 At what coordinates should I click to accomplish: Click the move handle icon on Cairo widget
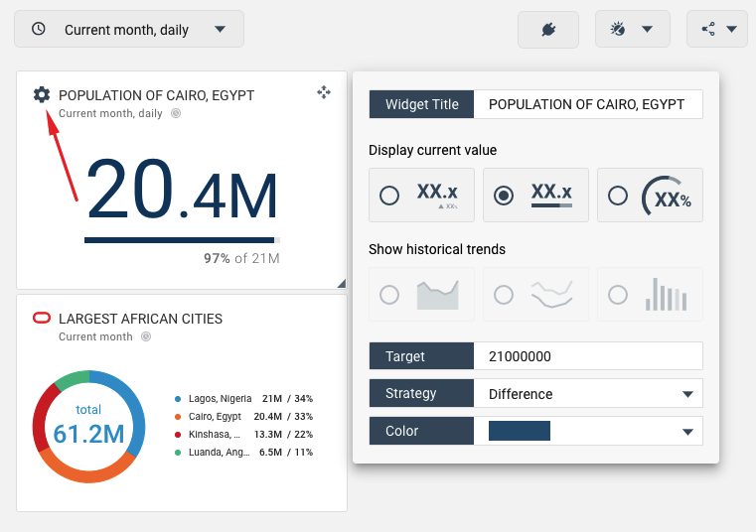324,92
